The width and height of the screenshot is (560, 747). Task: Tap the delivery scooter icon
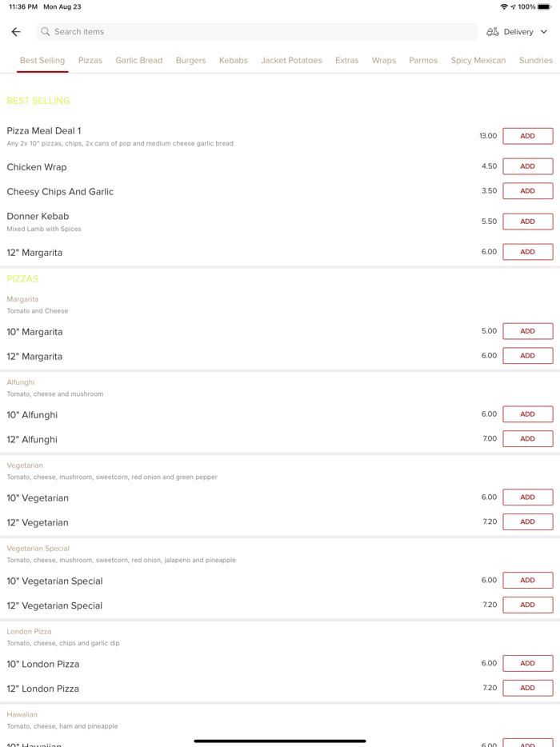point(493,32)
